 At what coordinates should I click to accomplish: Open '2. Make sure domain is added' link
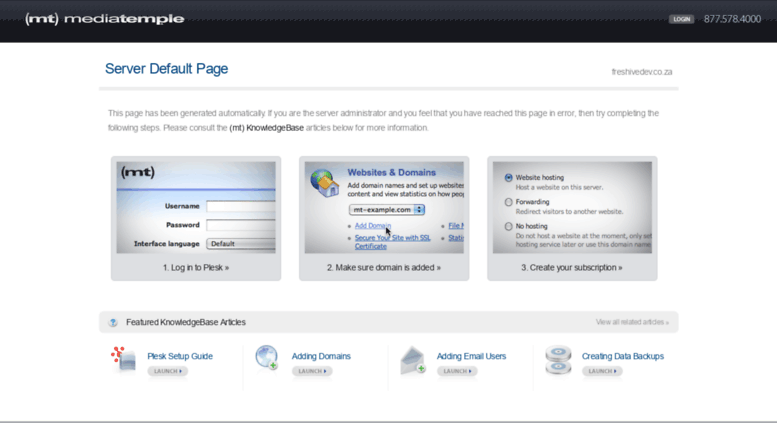click(384, 267)
